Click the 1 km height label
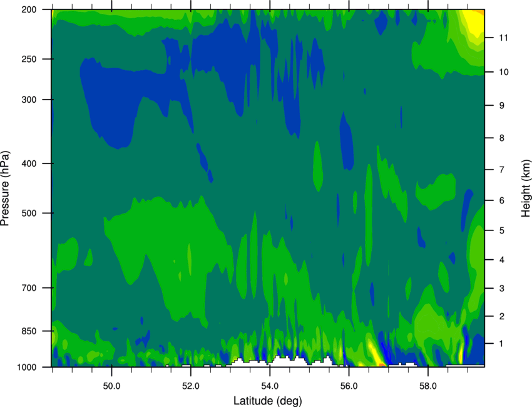This screenshot has height=407, width=532. click(502, 344)
